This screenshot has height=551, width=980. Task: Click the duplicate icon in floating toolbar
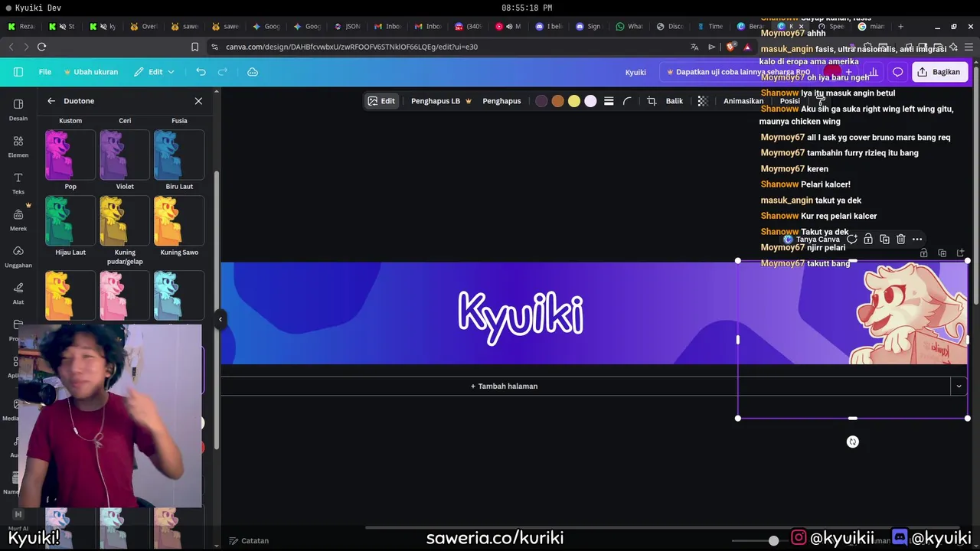pos(884,240)
